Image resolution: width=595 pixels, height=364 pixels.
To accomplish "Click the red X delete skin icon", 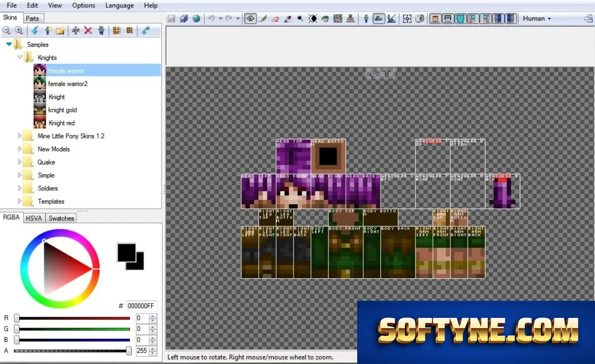I will click(x=88, y=30).
